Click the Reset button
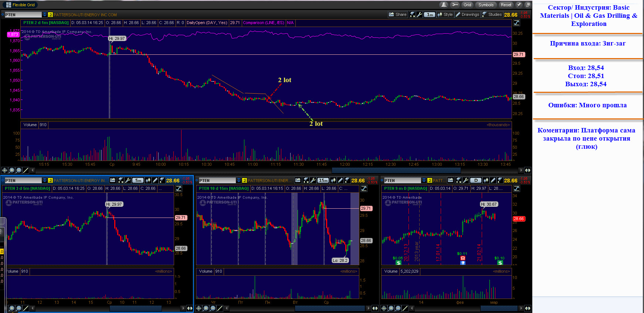Image resolution: width=644 pixels, height=313 pixels. point(506,5)
